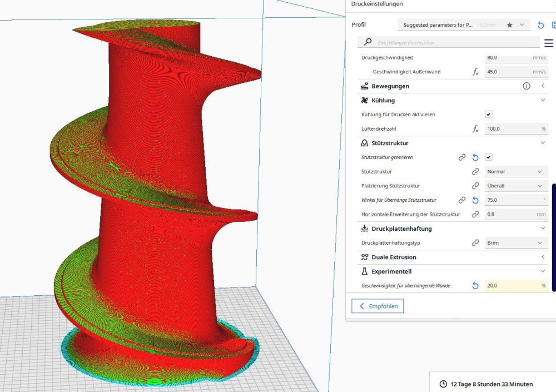Reset Stützstruktur generieren with its undo arrow
This screenshot has height=392, width=556.
[475, 157]
